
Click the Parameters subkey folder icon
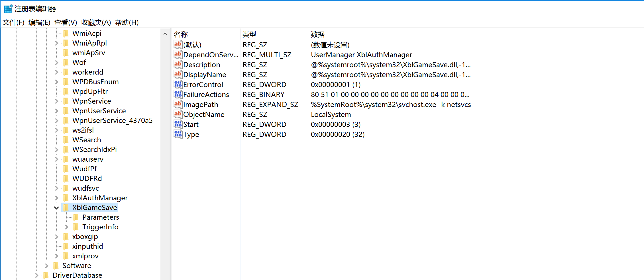(x=76, y=217)
